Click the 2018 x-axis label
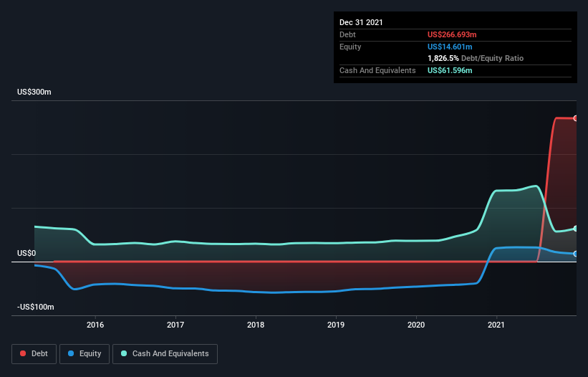Image resolution: width=588 pixels, height=377 pixels. 256,325
